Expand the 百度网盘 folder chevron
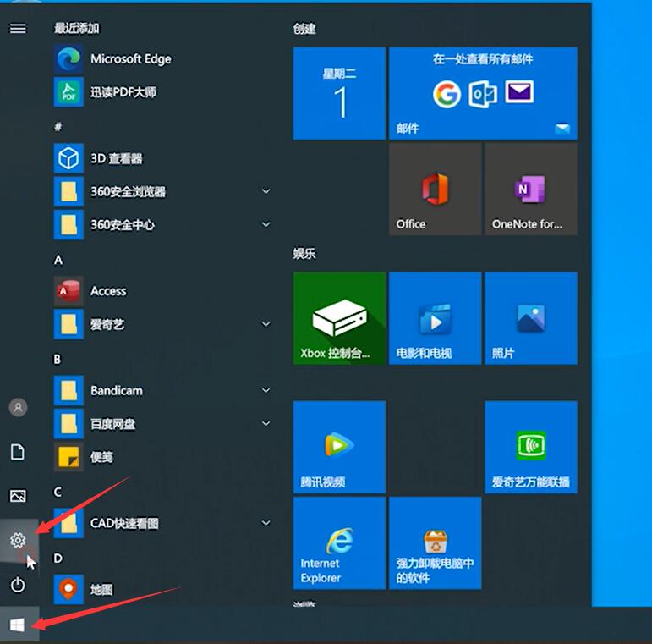 [266, 423]
